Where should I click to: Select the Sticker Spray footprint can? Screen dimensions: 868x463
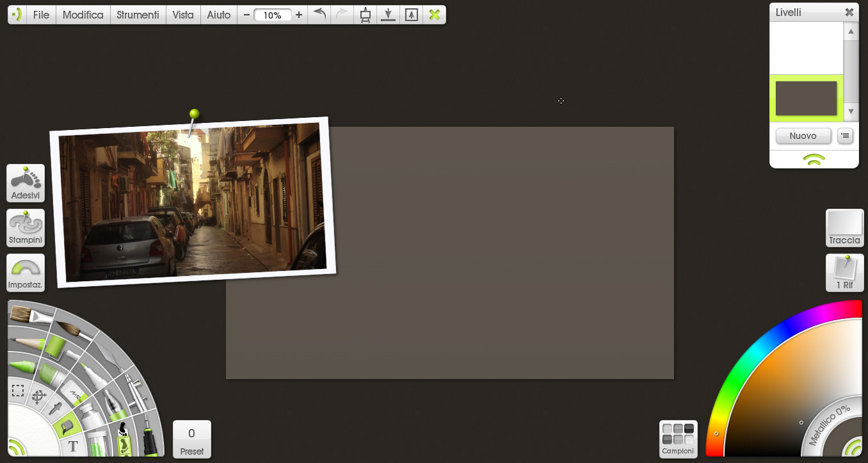click(x=124, y=439)
